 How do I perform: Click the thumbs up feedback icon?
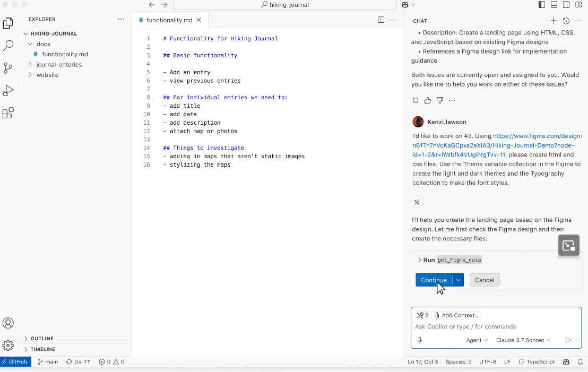(428, 100)
